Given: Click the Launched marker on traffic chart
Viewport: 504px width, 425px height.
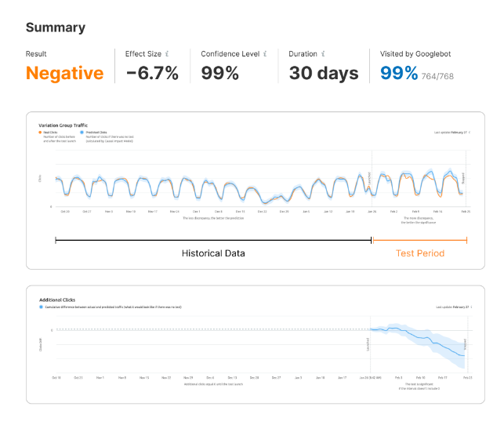Looking at the screenshot, I should 370,180.
